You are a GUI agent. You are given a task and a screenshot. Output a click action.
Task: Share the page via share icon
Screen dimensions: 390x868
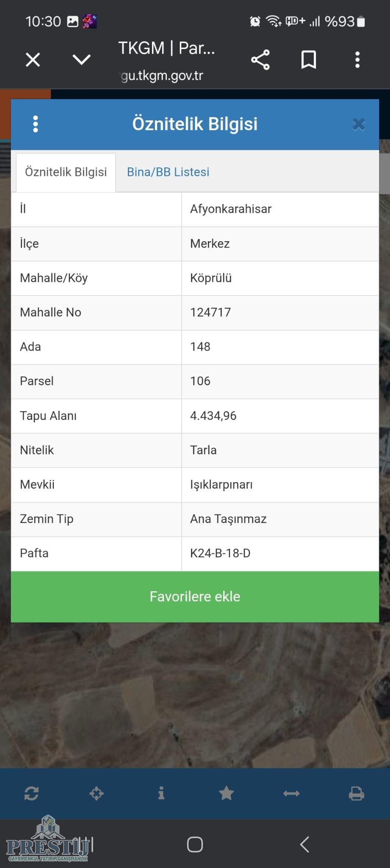[x=260, y=60]
